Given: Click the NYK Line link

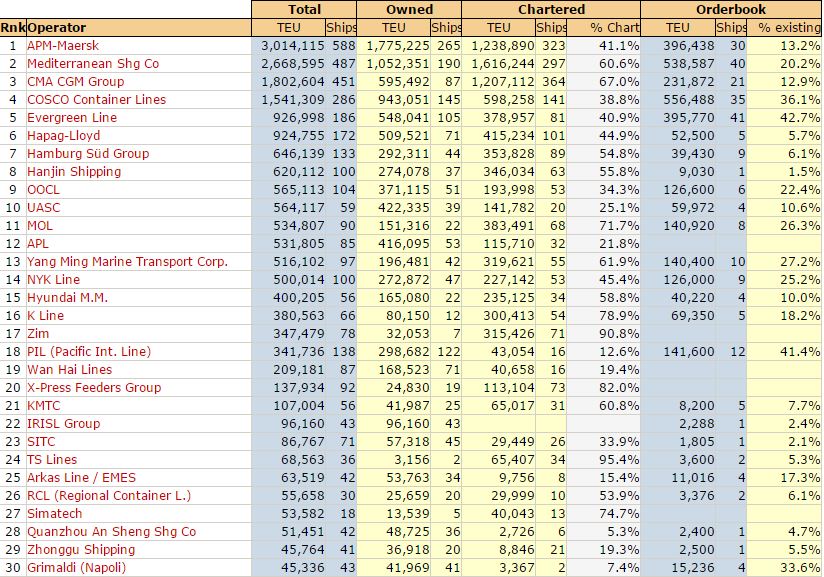Looking at the screenshot, I should coord(54,280).
